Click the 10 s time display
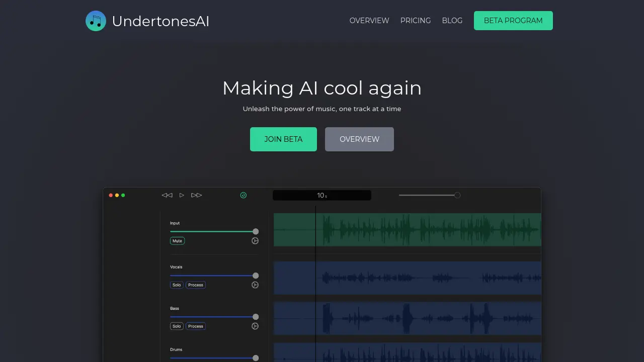 (x=322, y=195)
